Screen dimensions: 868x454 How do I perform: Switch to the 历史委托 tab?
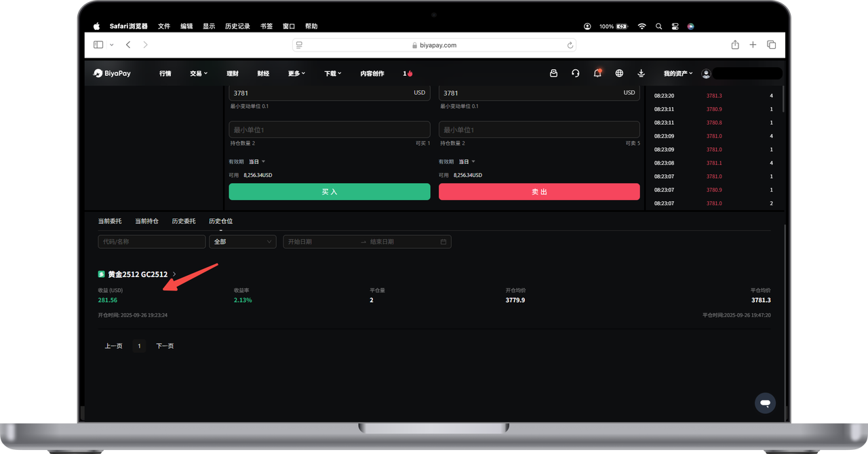point(184,221)
